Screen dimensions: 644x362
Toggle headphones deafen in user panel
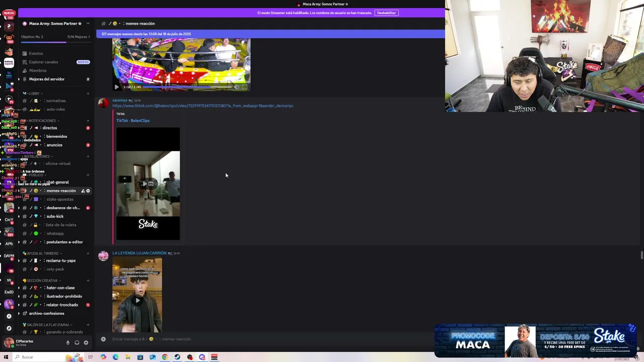click(77, 343)
